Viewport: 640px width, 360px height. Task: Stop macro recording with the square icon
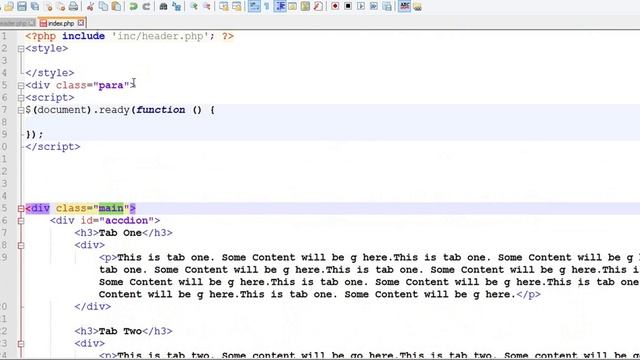click(348, 7)
